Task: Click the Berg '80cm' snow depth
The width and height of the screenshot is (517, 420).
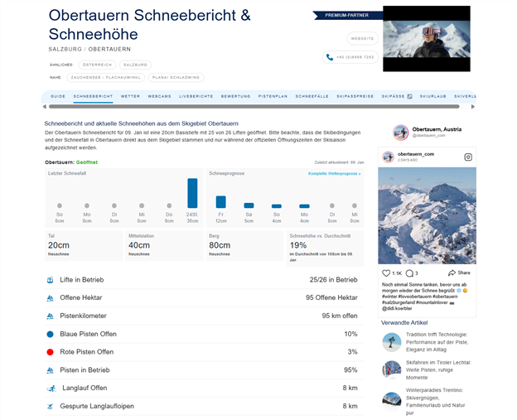Action: tap(220, 245)
